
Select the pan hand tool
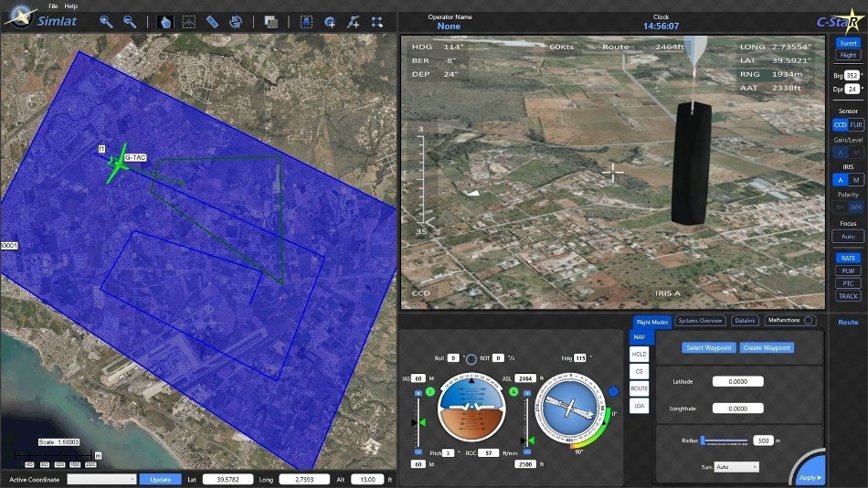point(165,22)
